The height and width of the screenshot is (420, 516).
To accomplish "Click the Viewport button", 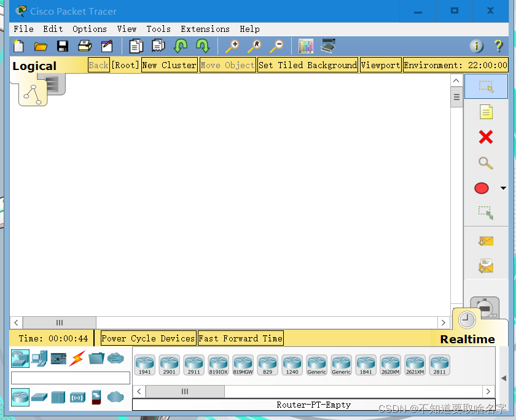I will click(x=380, y=65).
